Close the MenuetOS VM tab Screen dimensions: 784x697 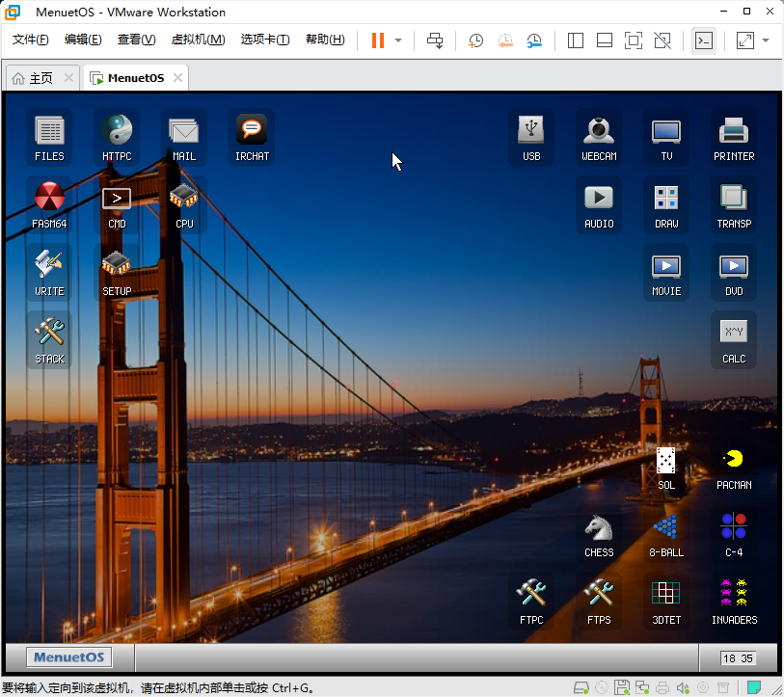coord(179,78)
